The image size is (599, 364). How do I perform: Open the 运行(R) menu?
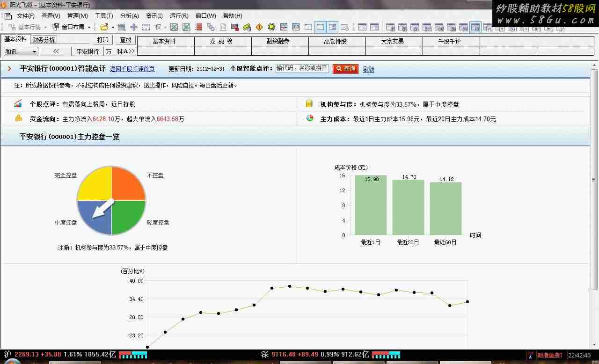tap(179, 16)
